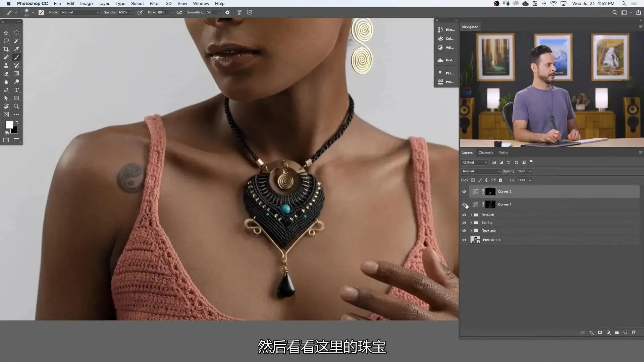Toggle visibility of Retouch group
Screen dimensions: 644x362
464,215
